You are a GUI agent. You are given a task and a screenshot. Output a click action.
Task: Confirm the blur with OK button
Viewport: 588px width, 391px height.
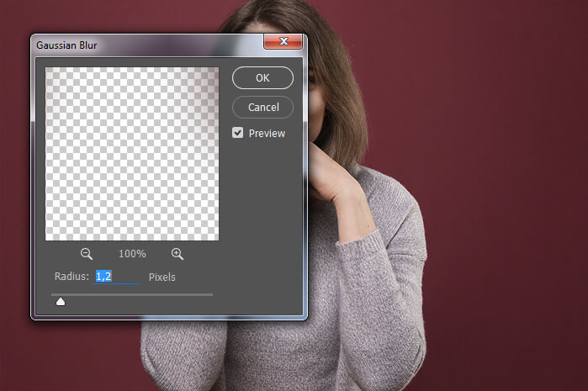click(262, 77)
